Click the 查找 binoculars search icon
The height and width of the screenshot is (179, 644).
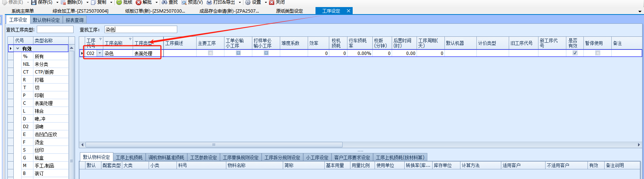[164, 2]
